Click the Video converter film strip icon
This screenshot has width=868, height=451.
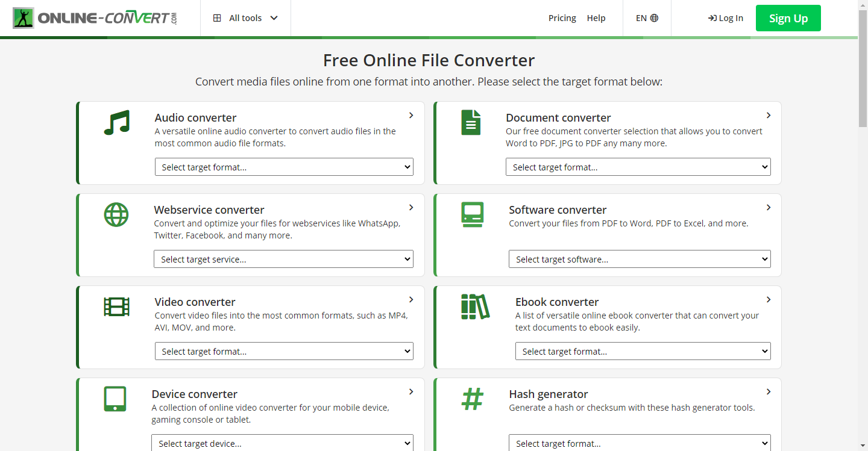[x=116, y=306]
